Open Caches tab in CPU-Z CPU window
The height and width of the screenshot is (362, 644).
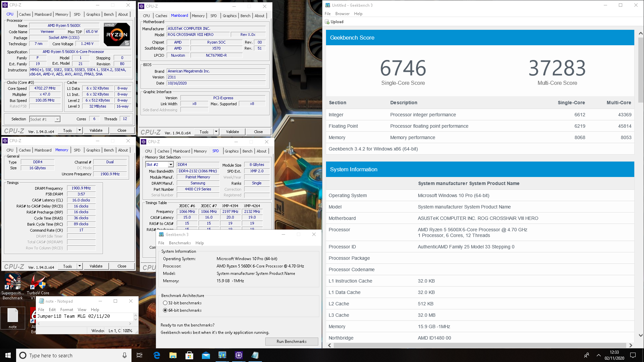click(25, 14)
